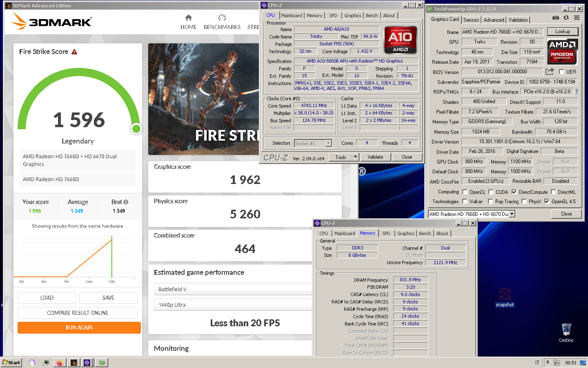The height and width of the screenshot is (368, 588).
Task: Click the AMD A10 processor logo in CPU-Z
Action: (401, 40)
